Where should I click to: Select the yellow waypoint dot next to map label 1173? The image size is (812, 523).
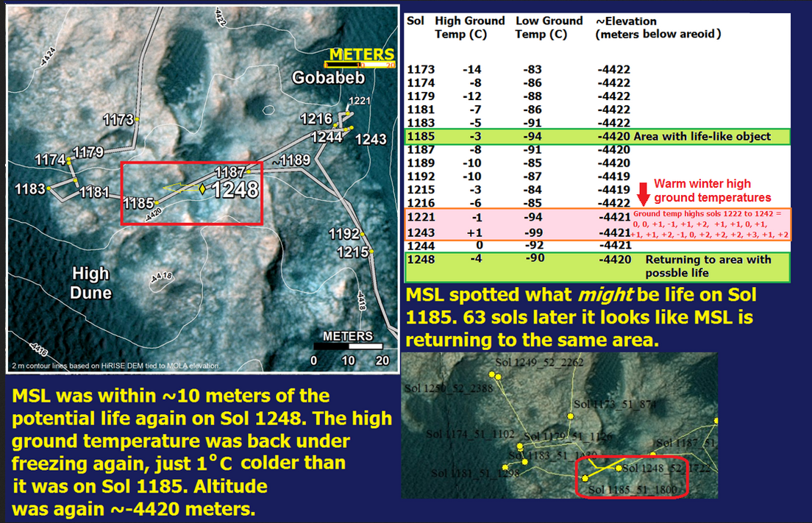click(137, 120)
